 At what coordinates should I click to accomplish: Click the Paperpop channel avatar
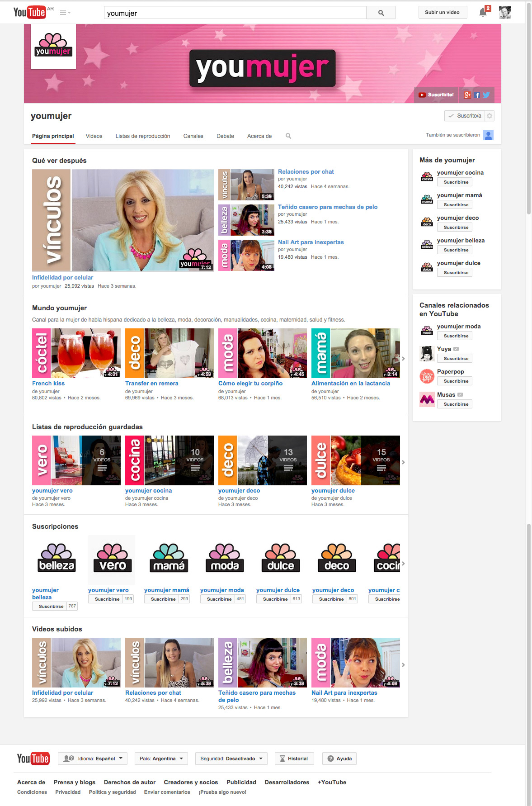[427, 376]
